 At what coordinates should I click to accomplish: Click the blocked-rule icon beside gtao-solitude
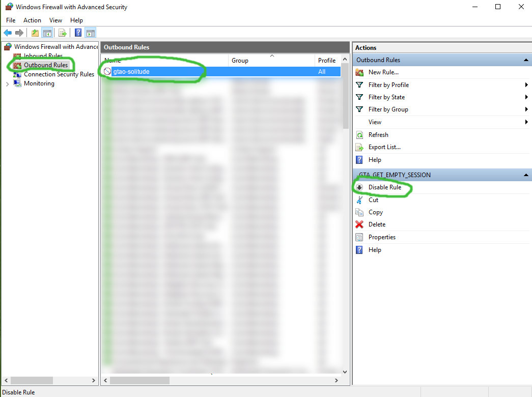[107, 71]
